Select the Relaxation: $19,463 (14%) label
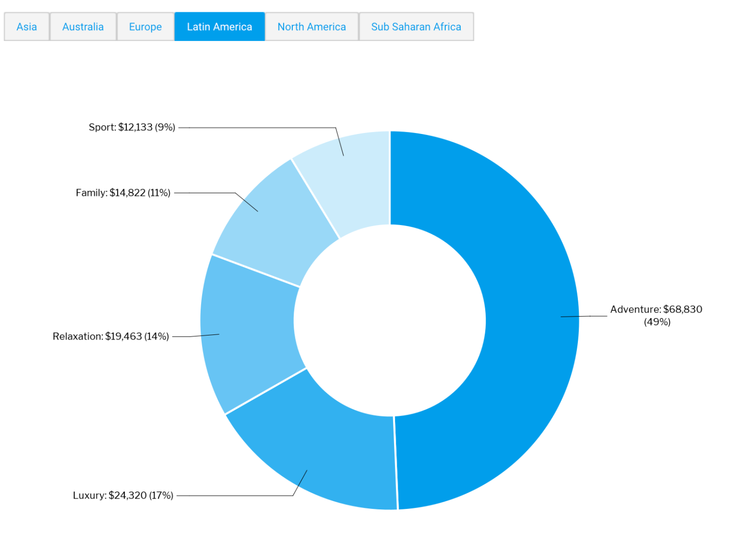Viewport: 737px width, 560px height. pos(111,336)
